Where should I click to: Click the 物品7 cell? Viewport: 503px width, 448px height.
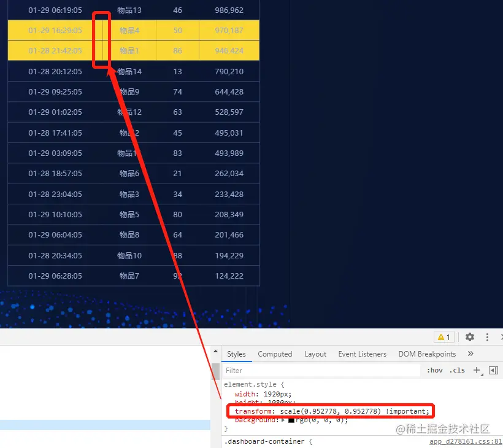coord(129,276)
